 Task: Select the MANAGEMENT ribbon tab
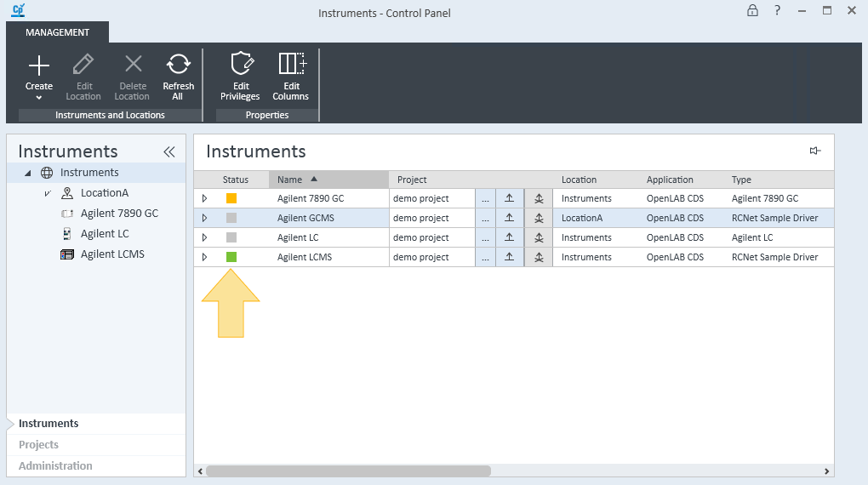[x=57, y=32]
